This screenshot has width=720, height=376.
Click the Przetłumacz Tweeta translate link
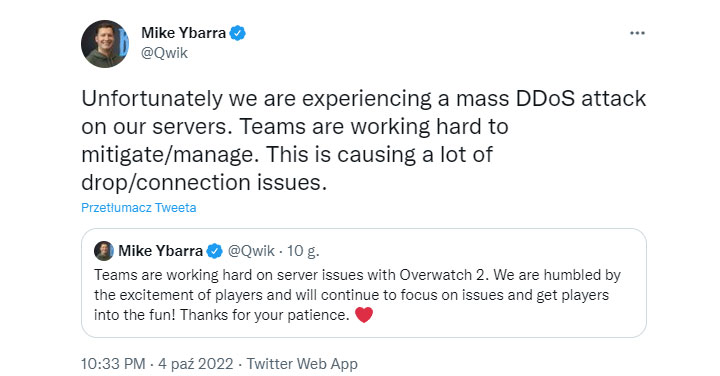[x=139, y=208]
